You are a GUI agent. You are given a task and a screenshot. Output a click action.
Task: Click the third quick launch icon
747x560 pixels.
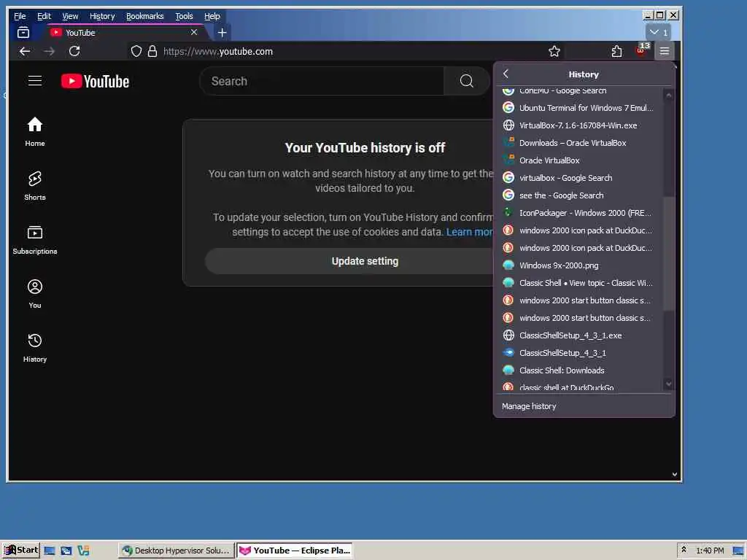pyautogui.click(x=83, y=551)
